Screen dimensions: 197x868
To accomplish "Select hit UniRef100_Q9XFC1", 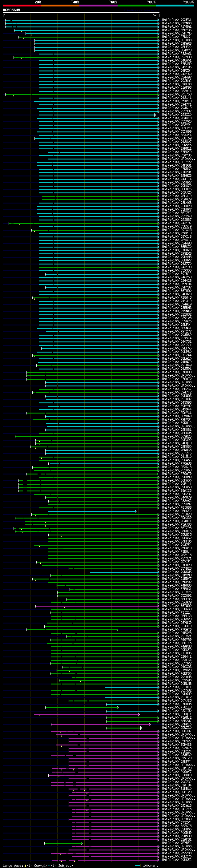I will point(177,20).
